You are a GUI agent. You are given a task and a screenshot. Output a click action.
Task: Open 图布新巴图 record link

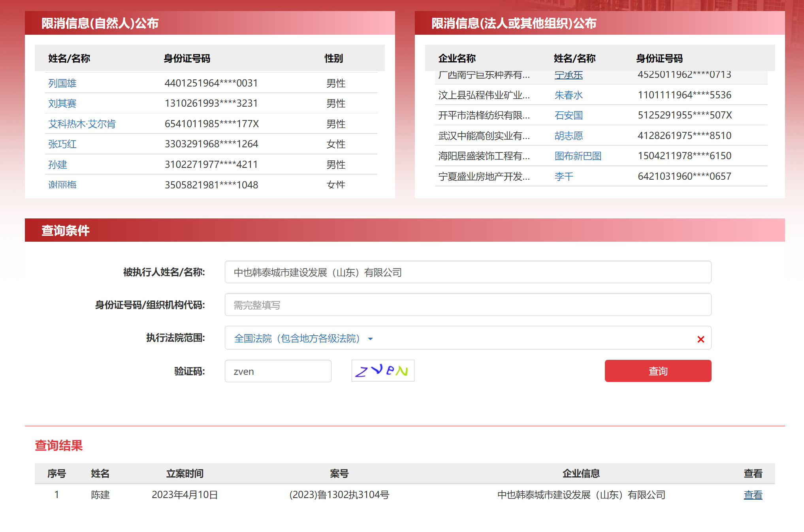(578, 156)
